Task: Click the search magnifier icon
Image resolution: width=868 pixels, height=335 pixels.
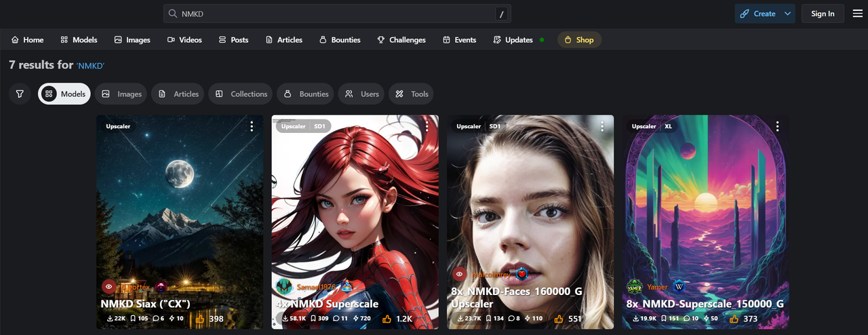Action: pyautogui.click(x=173, y=14)
